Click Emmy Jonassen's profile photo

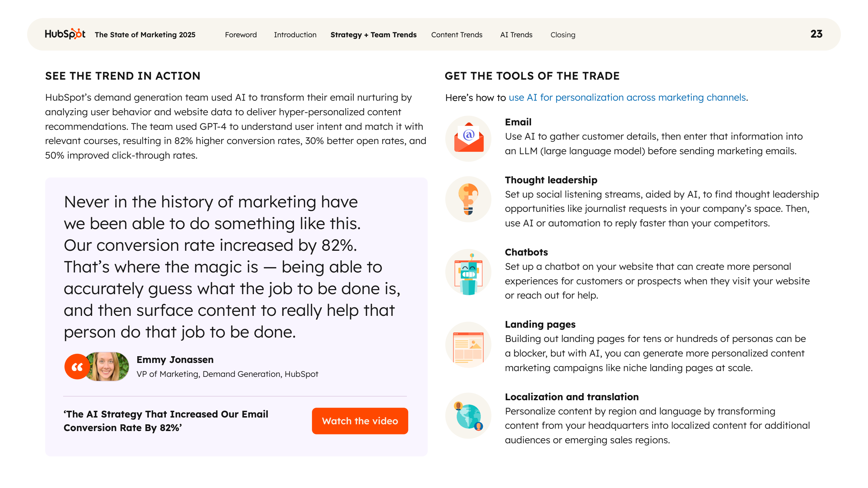(108, 367)
